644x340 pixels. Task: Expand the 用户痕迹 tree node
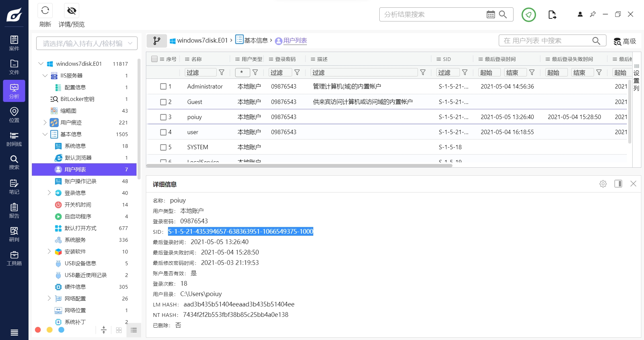coord(45,122)
